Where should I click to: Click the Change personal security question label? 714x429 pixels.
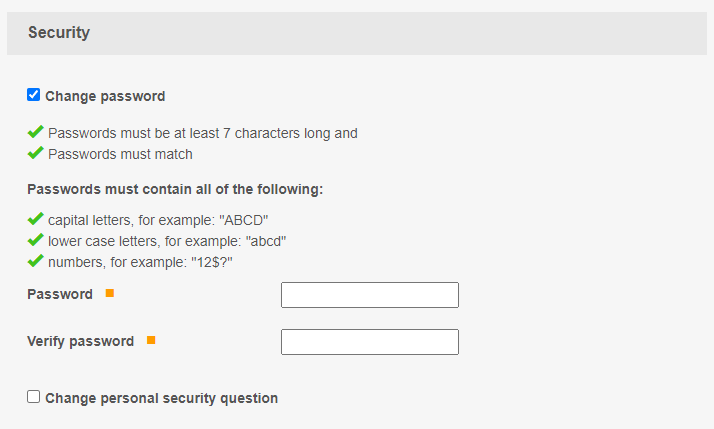pos(161,398)
